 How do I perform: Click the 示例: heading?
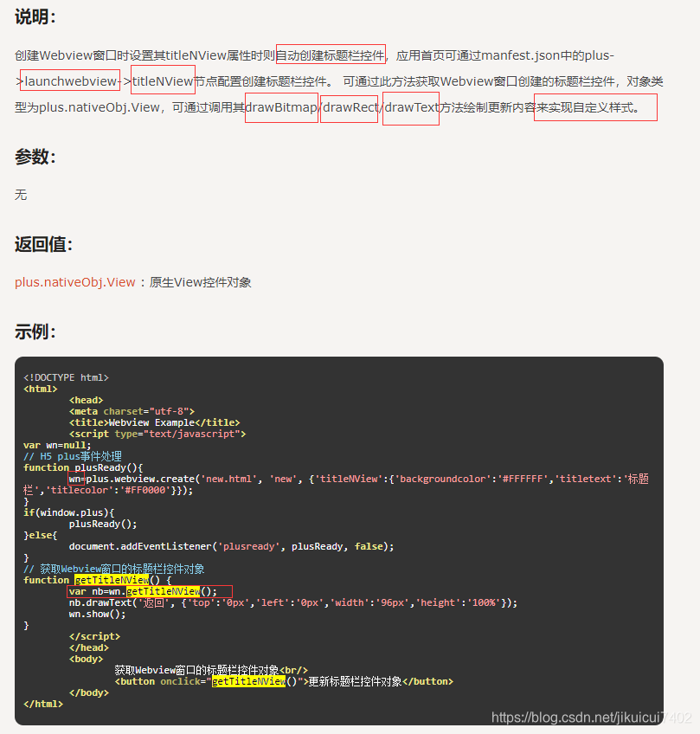coord(35,332)
